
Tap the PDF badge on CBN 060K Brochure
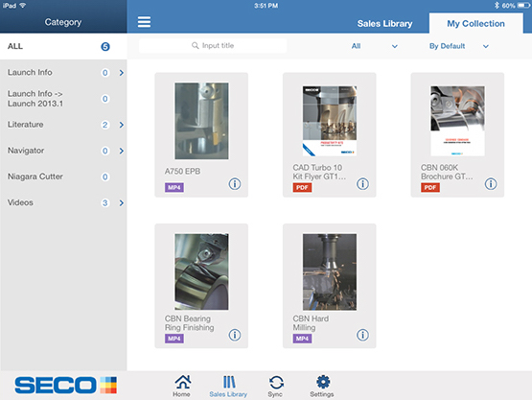point(430,187)
